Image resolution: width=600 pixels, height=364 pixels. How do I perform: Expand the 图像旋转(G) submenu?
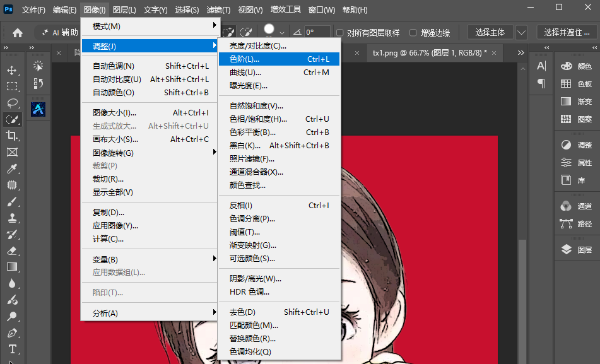click(151, 153)
